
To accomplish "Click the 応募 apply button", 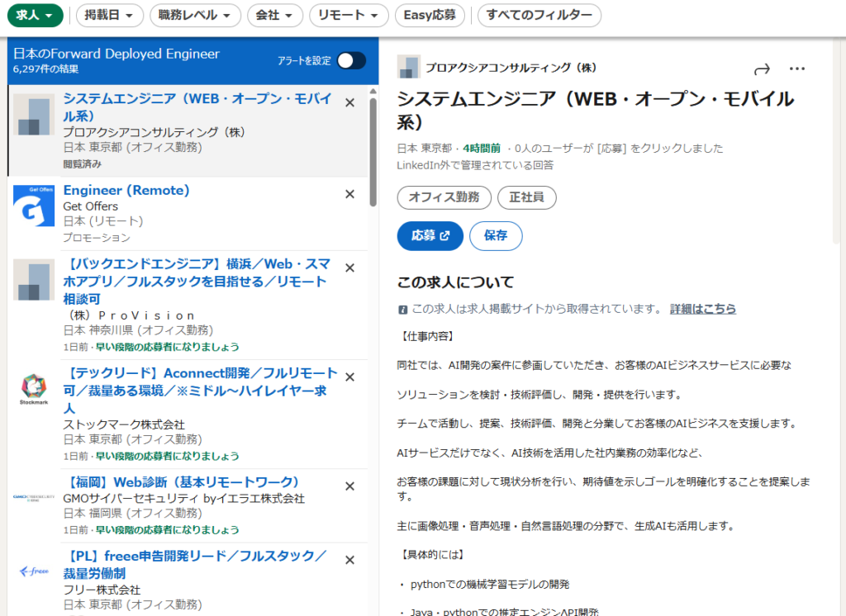I will tap(430, 235).
